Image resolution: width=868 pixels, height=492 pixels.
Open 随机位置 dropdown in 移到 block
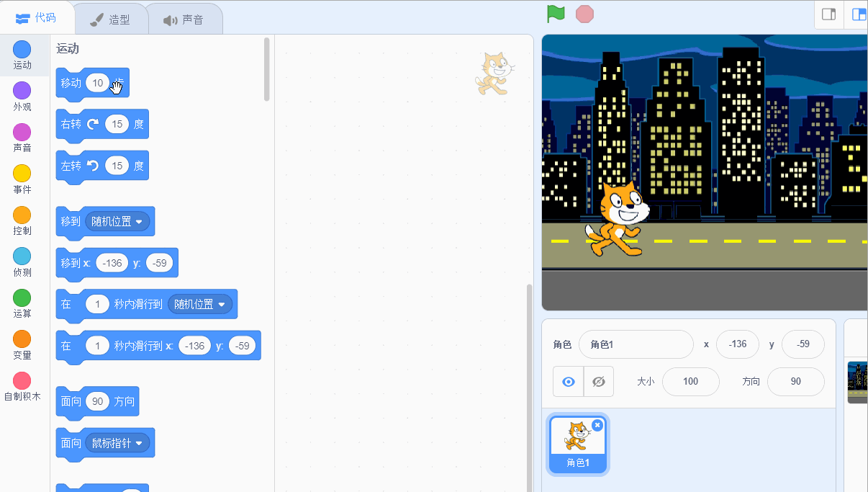pyautogui.click(x=117, y=221)
